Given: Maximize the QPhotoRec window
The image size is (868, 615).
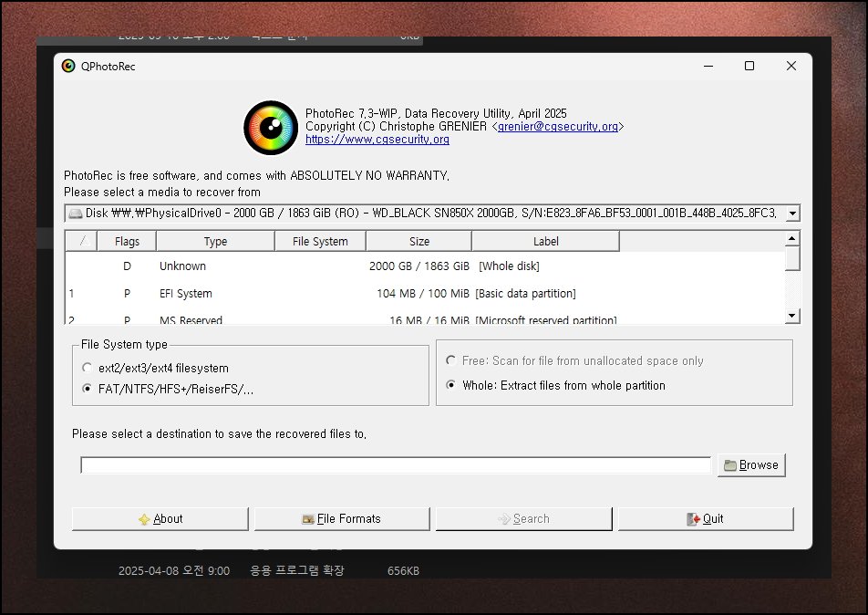Looking at the screenshot, I should pyautogui.click(x=749, y=66).
